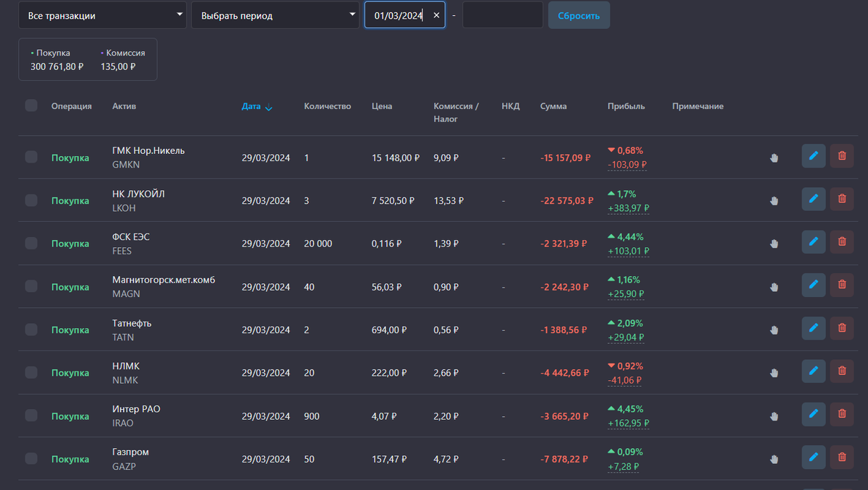Image resolution: width=868 pixels, height=490 pixels.
Task: Edit the НК ЛУКОЙЛ transaction
Action: pos(814,199)
